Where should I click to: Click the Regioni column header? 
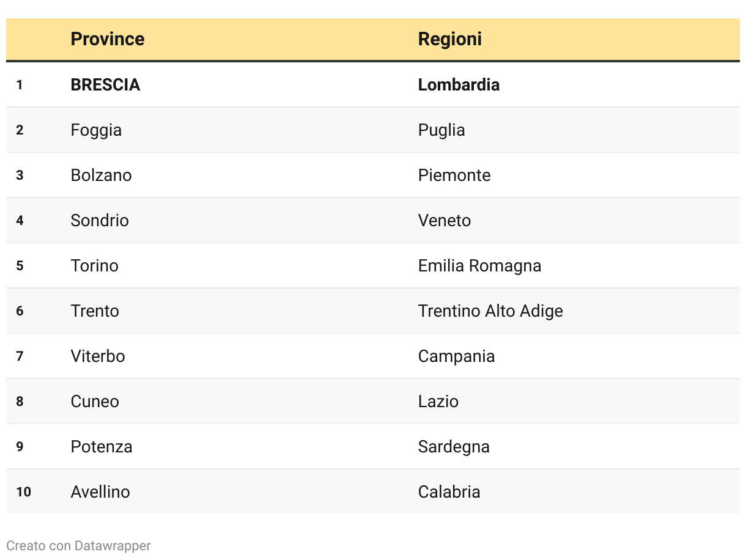tap(450, 39)
